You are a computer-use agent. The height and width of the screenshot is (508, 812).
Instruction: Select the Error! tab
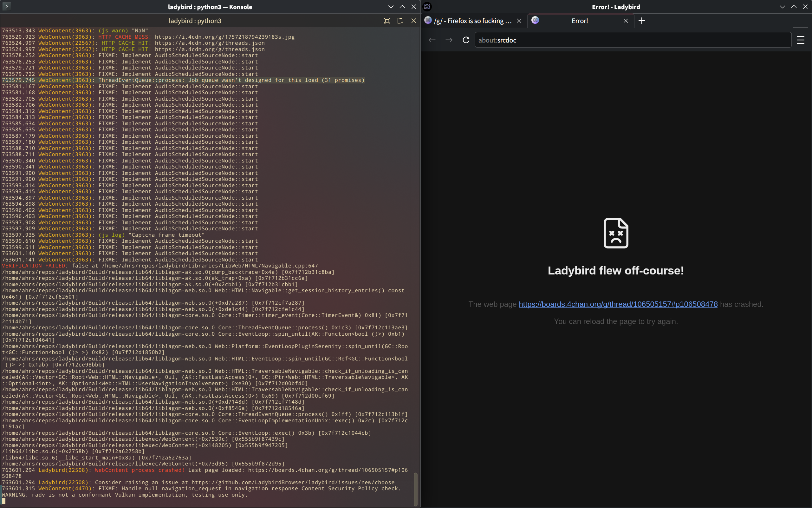(581, 21)
